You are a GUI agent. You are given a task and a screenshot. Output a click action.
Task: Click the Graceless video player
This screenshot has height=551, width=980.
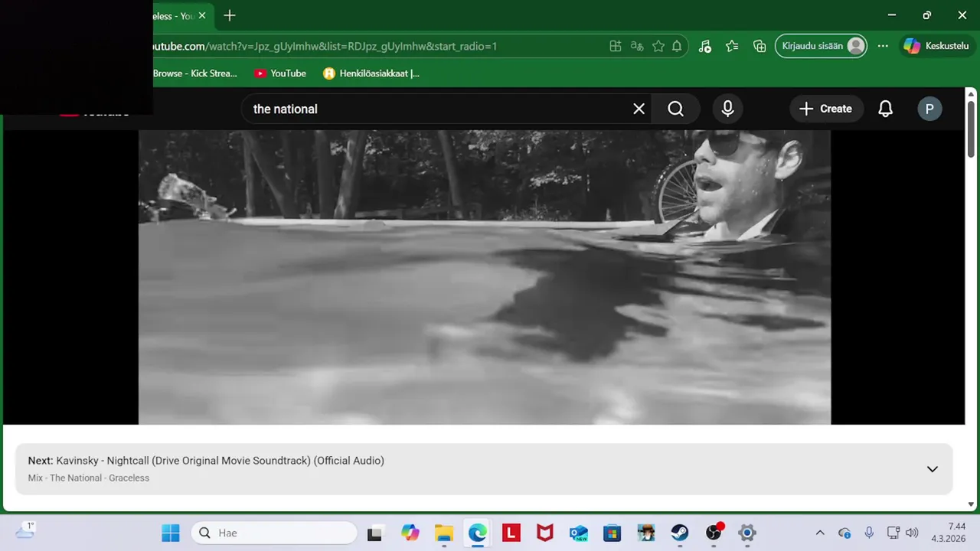pyautogui.click(x=484, y=277)
